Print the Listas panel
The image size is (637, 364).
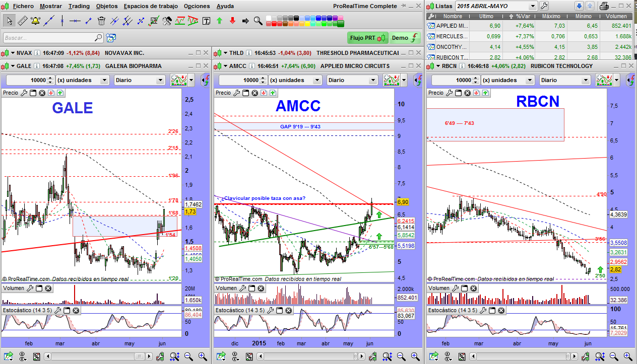[x=605, y=6]
